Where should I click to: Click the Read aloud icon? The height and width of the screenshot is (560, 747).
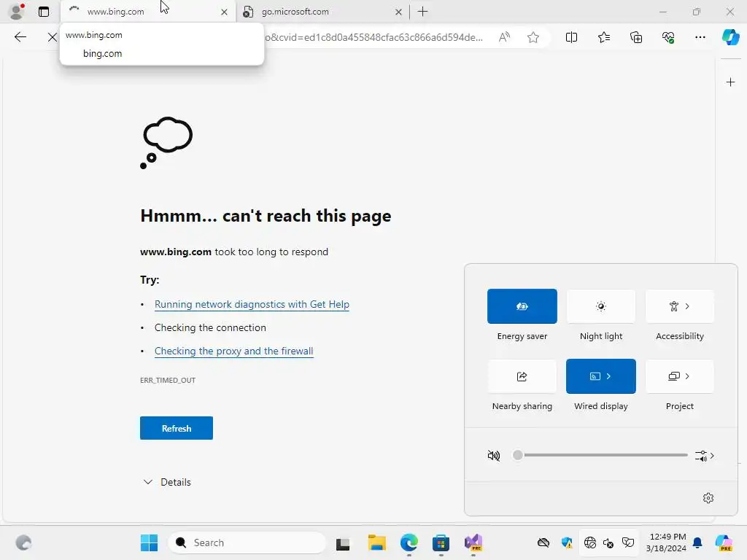[x=504, y=37]
